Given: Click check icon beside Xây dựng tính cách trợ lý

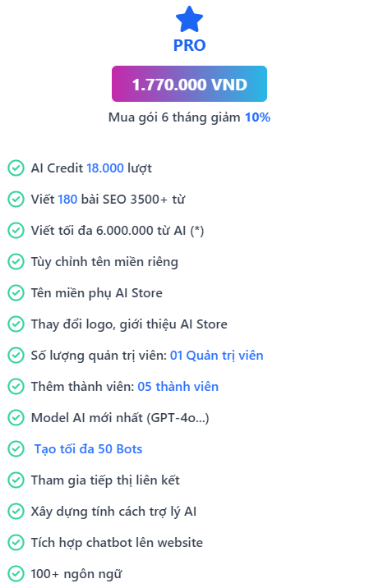Looking at the screenshot, I should tap(16, 511).
